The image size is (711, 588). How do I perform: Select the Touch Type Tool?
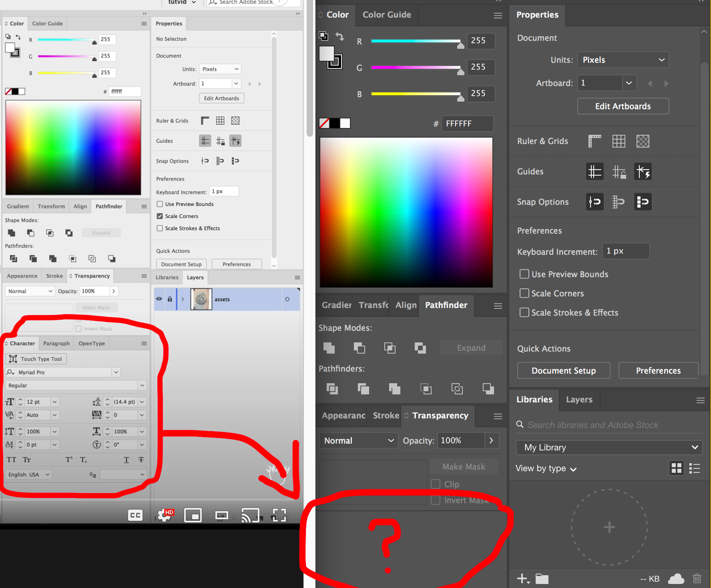36,359
